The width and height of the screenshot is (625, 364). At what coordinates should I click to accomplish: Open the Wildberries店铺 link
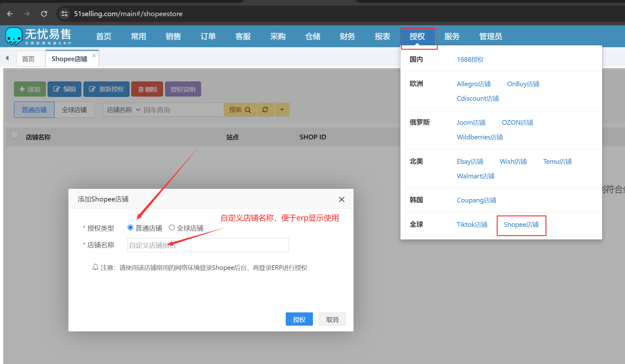tap(480, 137)
